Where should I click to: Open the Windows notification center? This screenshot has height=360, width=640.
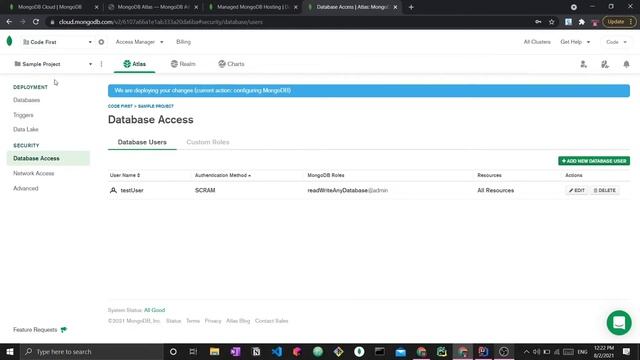pos(626,351)
